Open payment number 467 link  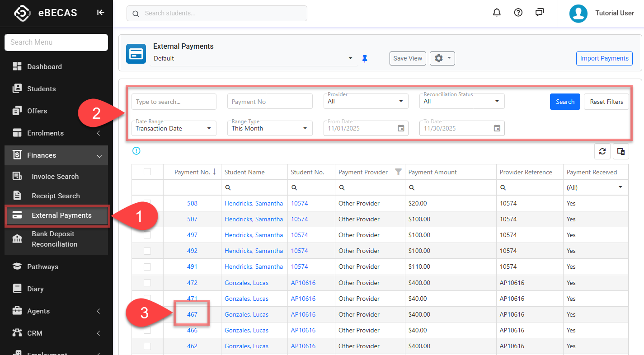point(192,314)
